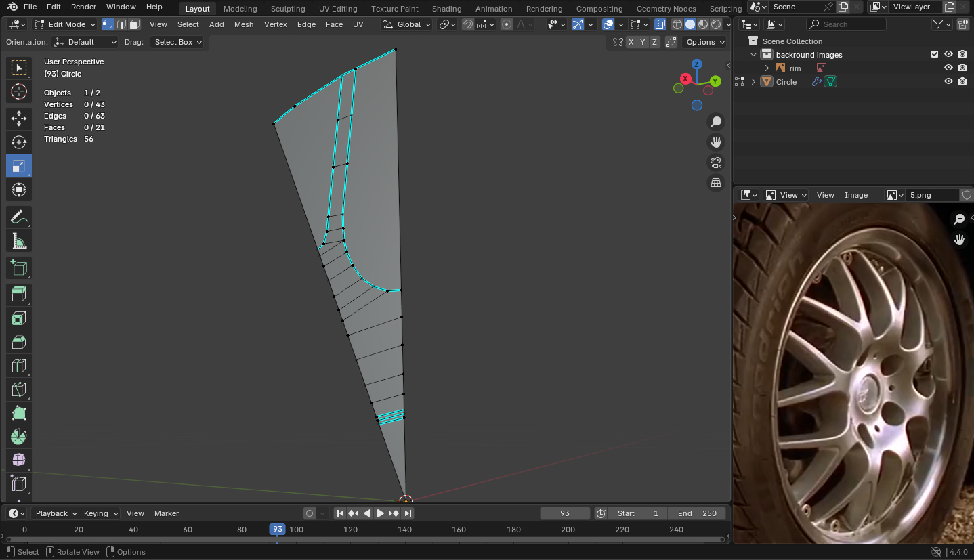Switch to face select mode
This screenshot has height=560, width=974.
pos(135,24)
